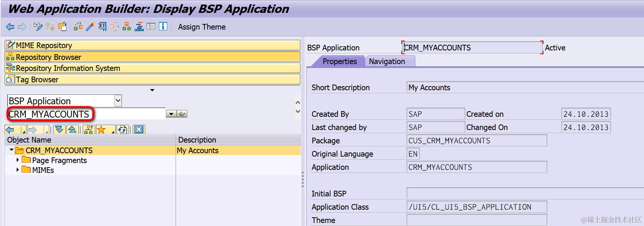644x226 pixels.
Task: Click the blue information icon in toolbar
Action: tap(163, 26)
